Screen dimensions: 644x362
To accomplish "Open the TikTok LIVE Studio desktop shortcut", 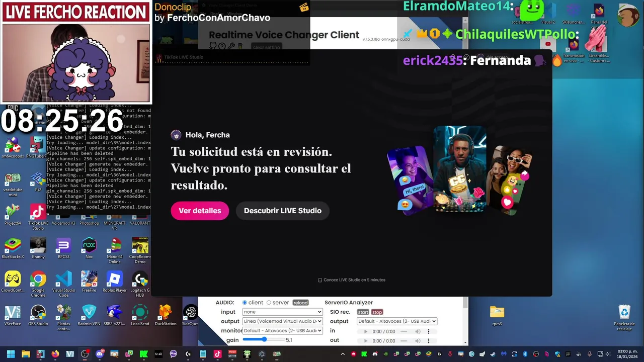I will (38, 217).
